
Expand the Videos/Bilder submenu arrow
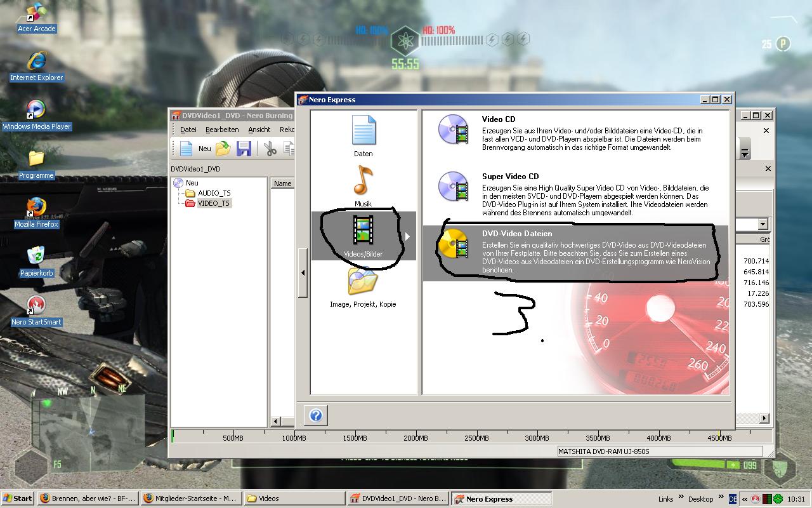tap(407, 236)
